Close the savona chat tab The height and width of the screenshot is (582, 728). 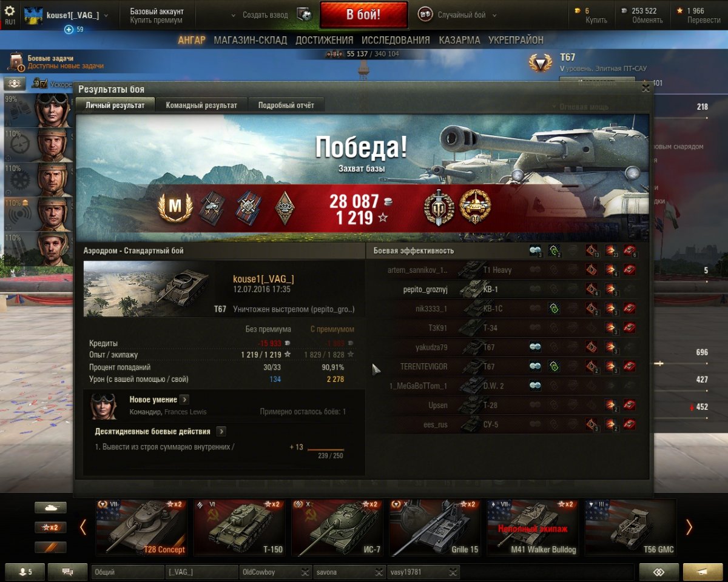click(379, 572)
